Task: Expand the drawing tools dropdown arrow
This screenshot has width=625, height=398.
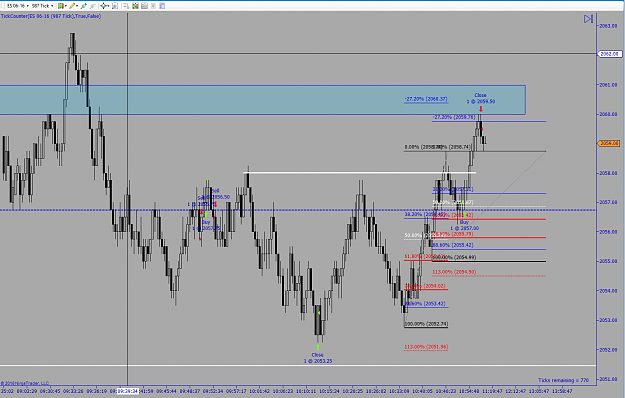Action: (77, 6)
